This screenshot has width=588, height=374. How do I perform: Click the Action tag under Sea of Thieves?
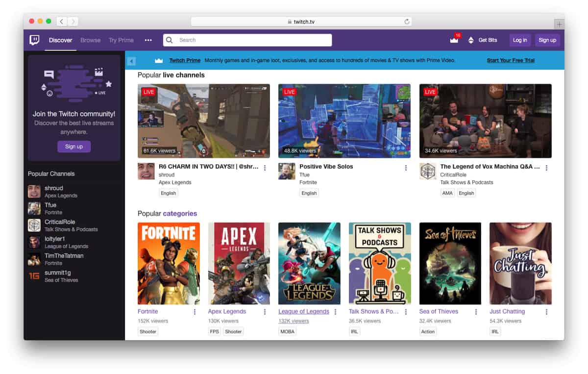pyautogui.click(x=428, y=332)
